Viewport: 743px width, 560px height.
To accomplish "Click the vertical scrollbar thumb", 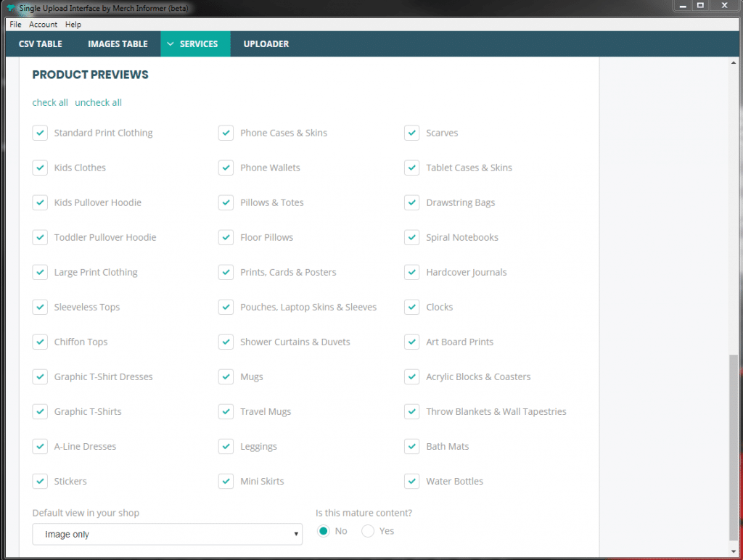I will point(734,447).
